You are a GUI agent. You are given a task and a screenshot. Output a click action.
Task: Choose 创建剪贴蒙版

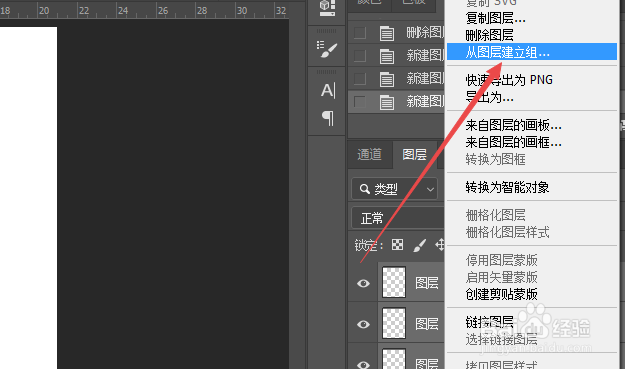point(501,294)
